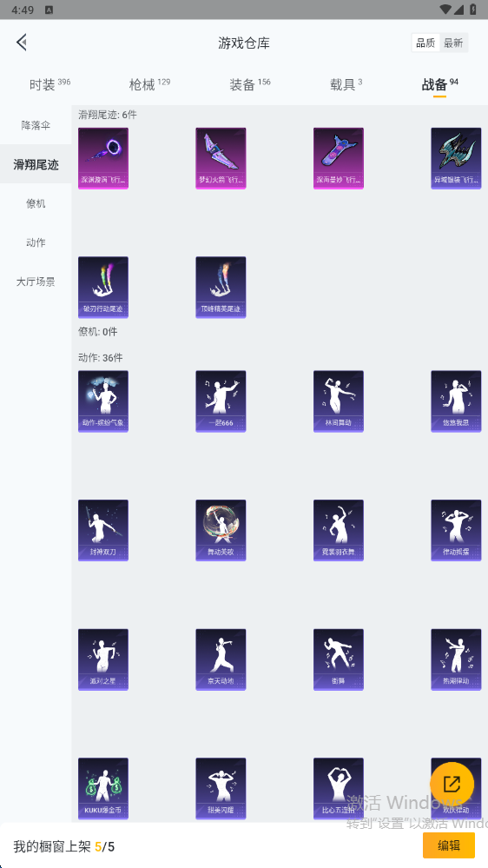Select the black hole glider trail item
The height and width of the screenshot is (868, 488).
click(103, 158)
